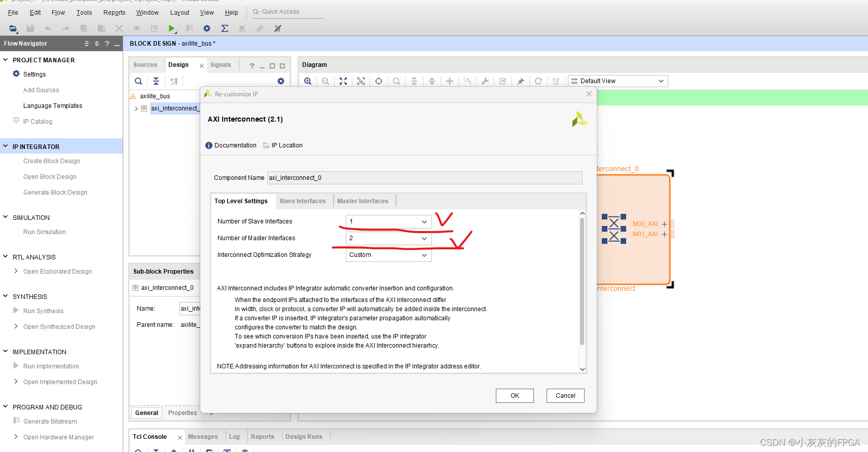Click IP Catalog in Flow Navigator
868x452 pixels.
(38, 122)
